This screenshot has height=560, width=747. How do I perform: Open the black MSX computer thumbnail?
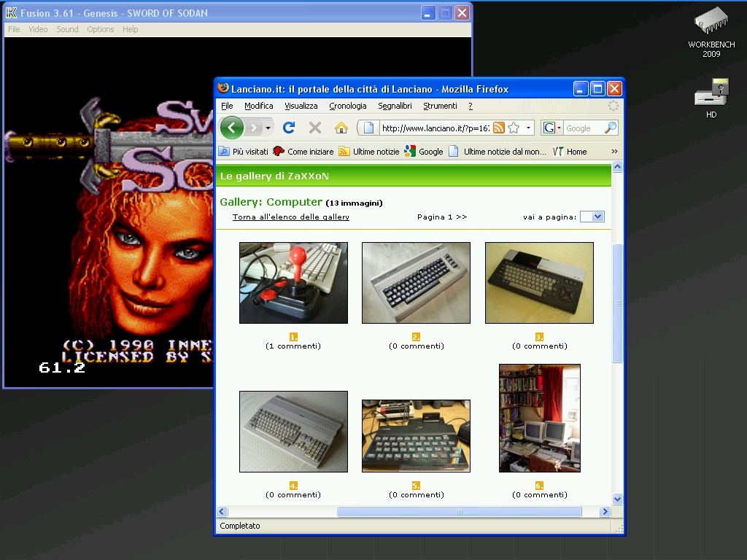point(539,283)
